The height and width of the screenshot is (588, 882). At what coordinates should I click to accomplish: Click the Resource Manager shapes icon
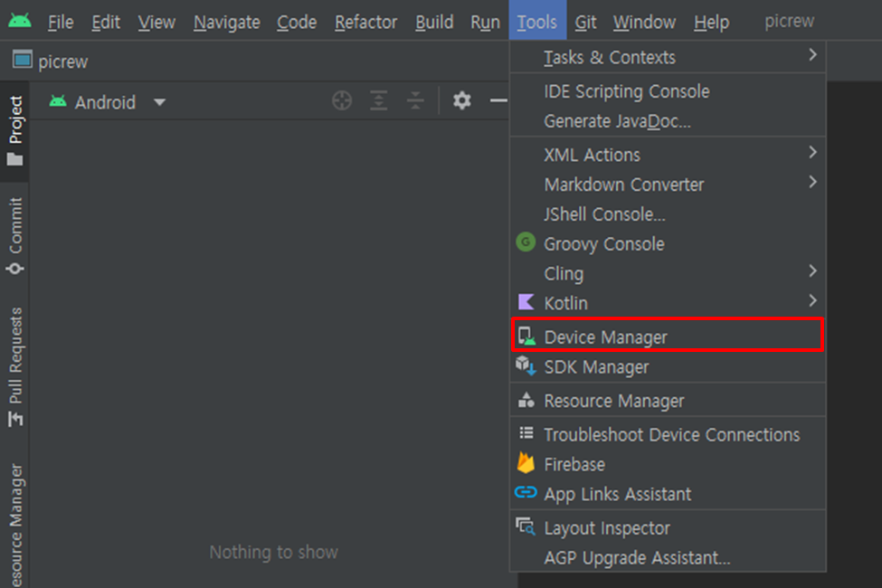526,400
